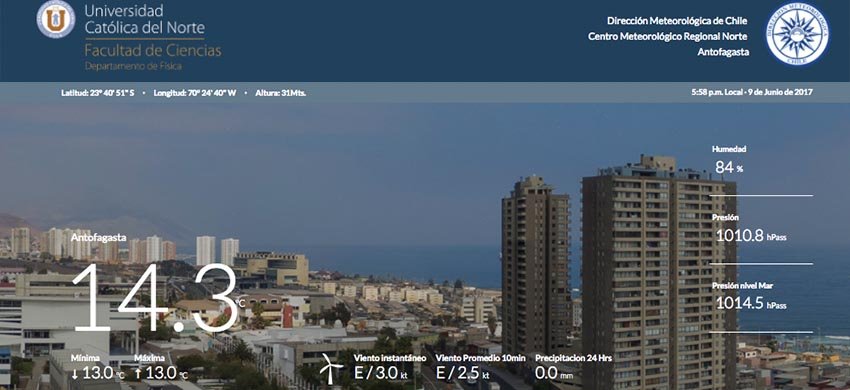This screenshot has width=850, height=390.
Task: Open the Universidad Católica del Norte title
Action: [x=145, y=19]
